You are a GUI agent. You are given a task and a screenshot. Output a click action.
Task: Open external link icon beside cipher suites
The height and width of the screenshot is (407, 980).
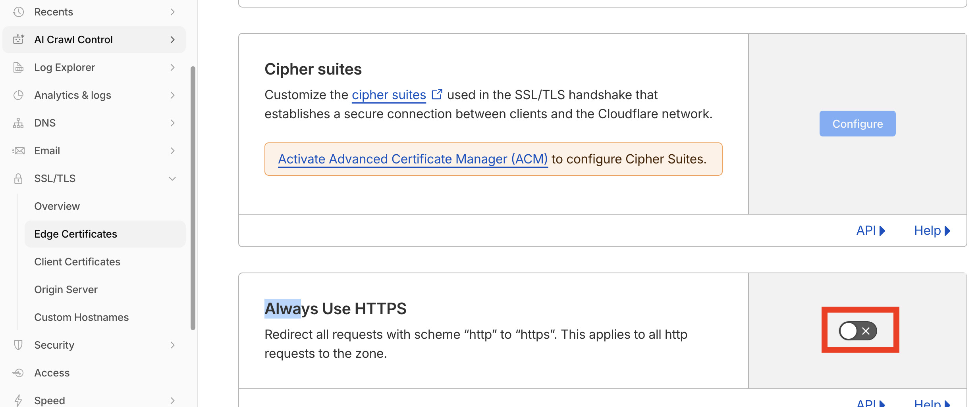click(x=437, y=94)
